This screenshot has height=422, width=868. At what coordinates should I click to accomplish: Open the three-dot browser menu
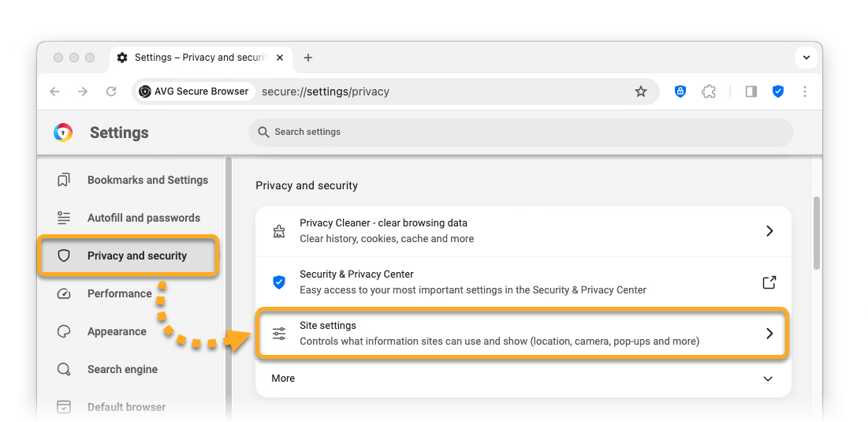click(x=805, y=91)
